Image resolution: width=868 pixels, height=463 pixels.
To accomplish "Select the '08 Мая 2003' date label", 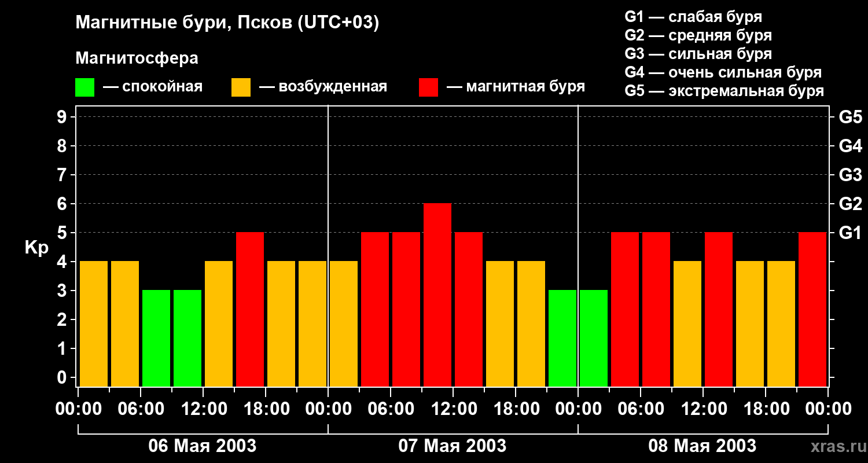I will click(702, 446).
